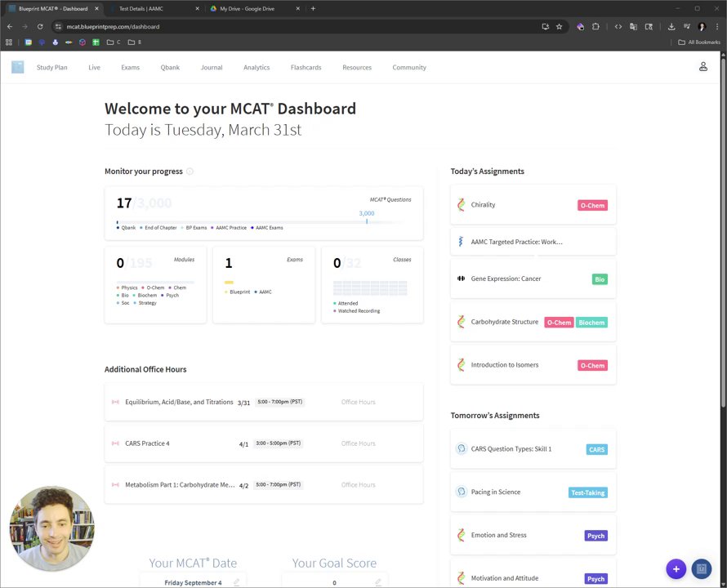Click the CARS tag badge
The width and height of the screenshot is (727, 588).
pos(597,449)
